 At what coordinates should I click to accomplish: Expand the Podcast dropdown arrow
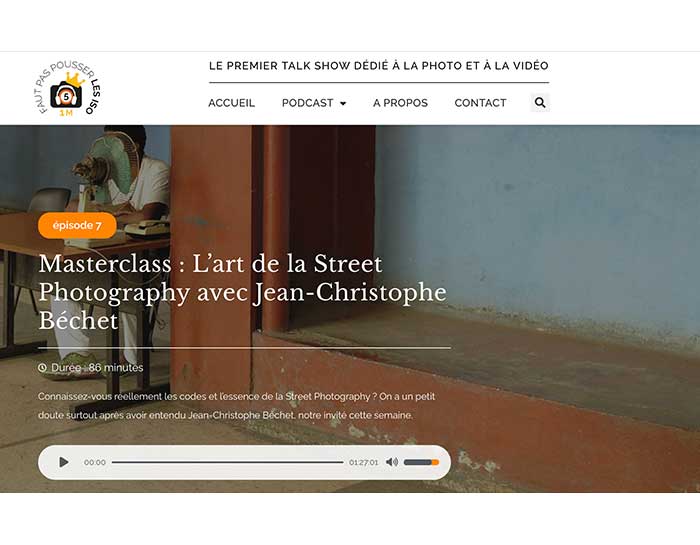[343, 104]
